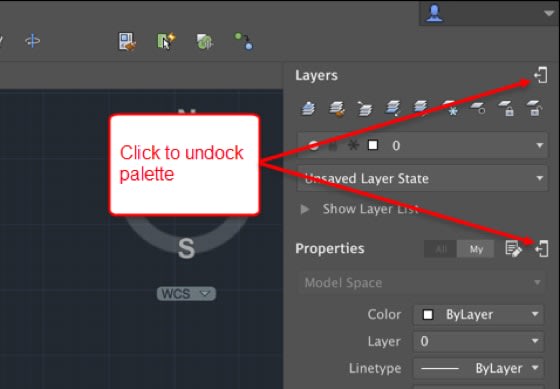Image resolution: width=560 pixels, height=389 pixels.
Task: Click the Layer property label
Action: click(x=384, y=341)
